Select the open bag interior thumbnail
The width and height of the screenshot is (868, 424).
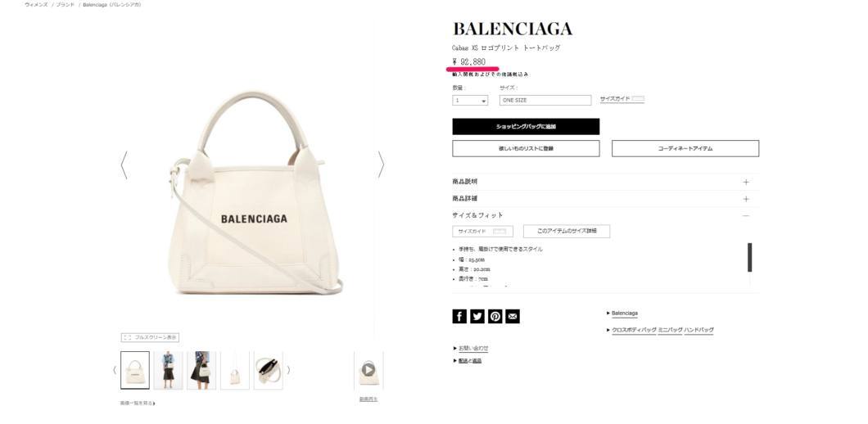pyautogui.click(x=268, y=370)
